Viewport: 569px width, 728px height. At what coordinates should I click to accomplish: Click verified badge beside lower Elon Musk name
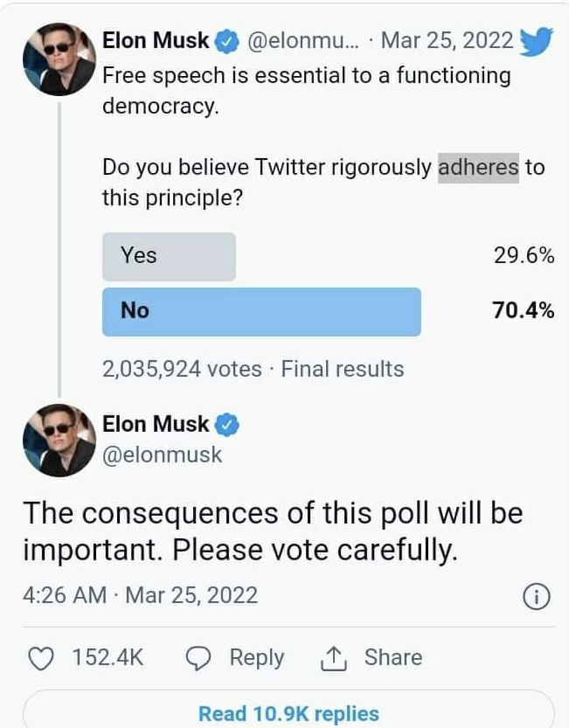[226, 425]
